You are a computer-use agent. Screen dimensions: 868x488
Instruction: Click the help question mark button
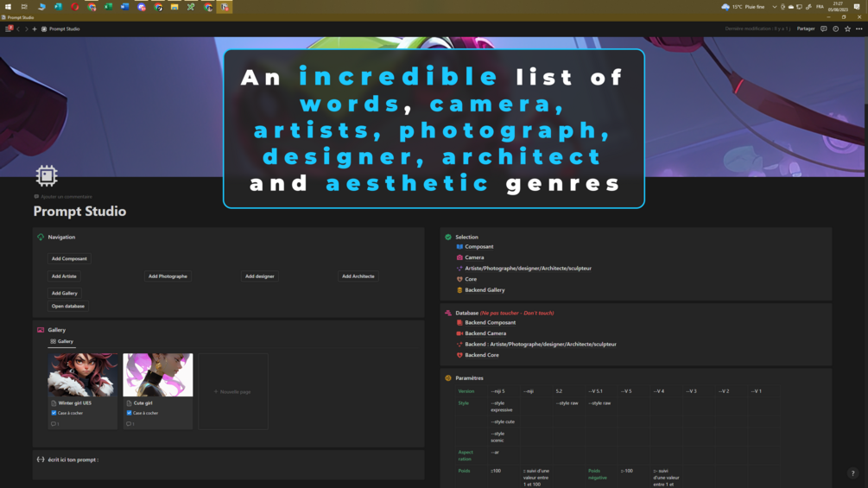[x=852, y=473]
